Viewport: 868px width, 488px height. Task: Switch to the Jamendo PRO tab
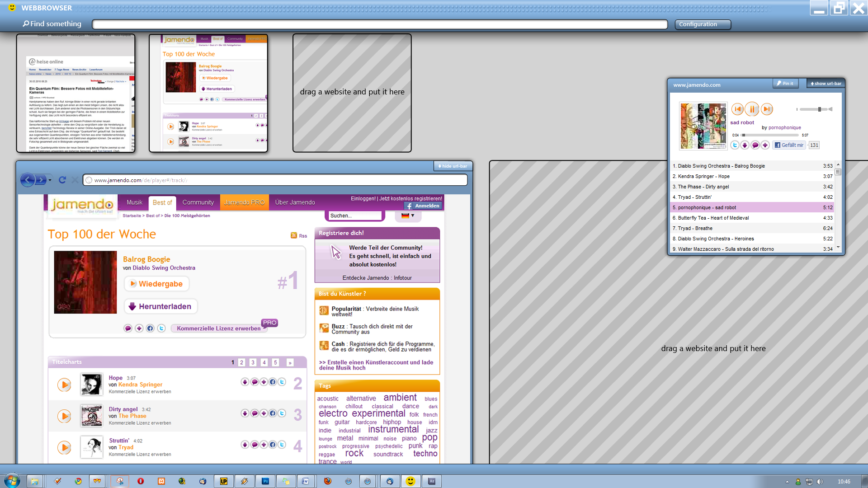pyautogui.click(x=244, y=202)
